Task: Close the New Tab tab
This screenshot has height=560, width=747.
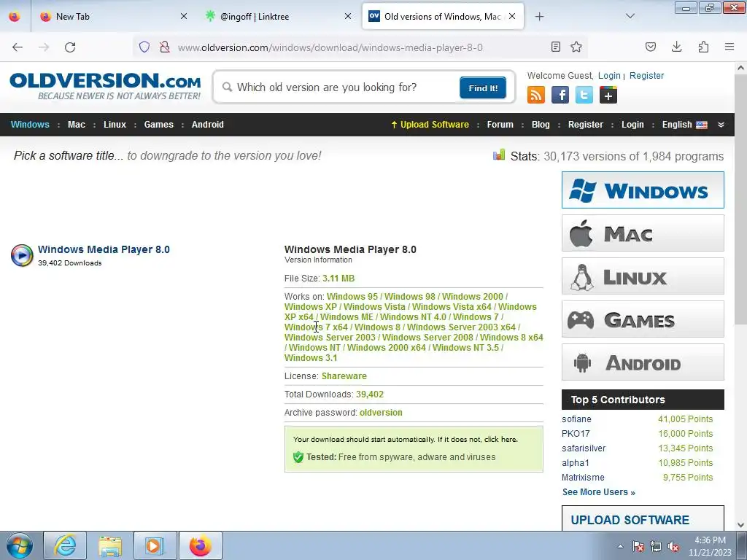Action: point(184,16)
